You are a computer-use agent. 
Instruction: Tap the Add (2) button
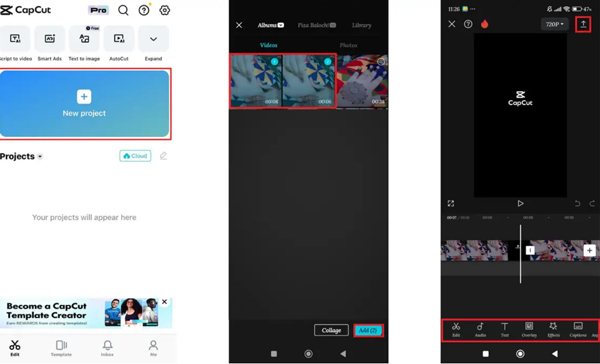pyautogui.click(x=368, y=330)
